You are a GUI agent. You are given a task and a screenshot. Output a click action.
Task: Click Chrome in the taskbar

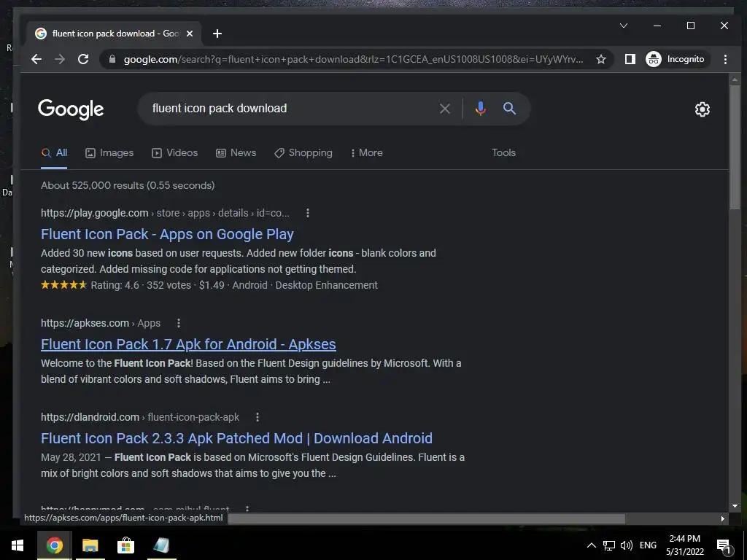[x=54, y=545]
